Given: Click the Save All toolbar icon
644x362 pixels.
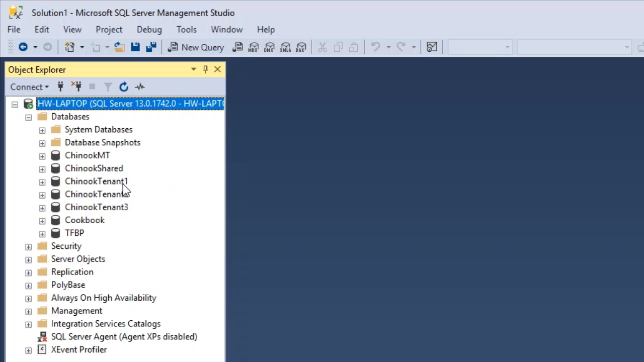Looking at the screenshot, I should [151, 47].
